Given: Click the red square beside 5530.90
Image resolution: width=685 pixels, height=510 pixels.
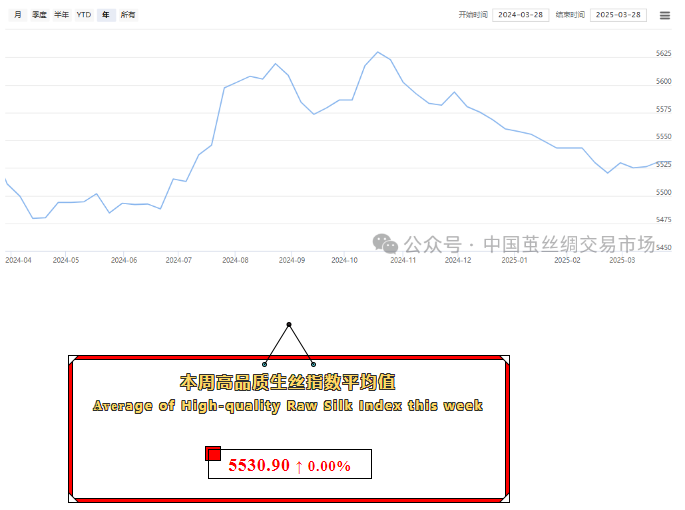Looking at the screenshot, I should [x=213, y=454].
